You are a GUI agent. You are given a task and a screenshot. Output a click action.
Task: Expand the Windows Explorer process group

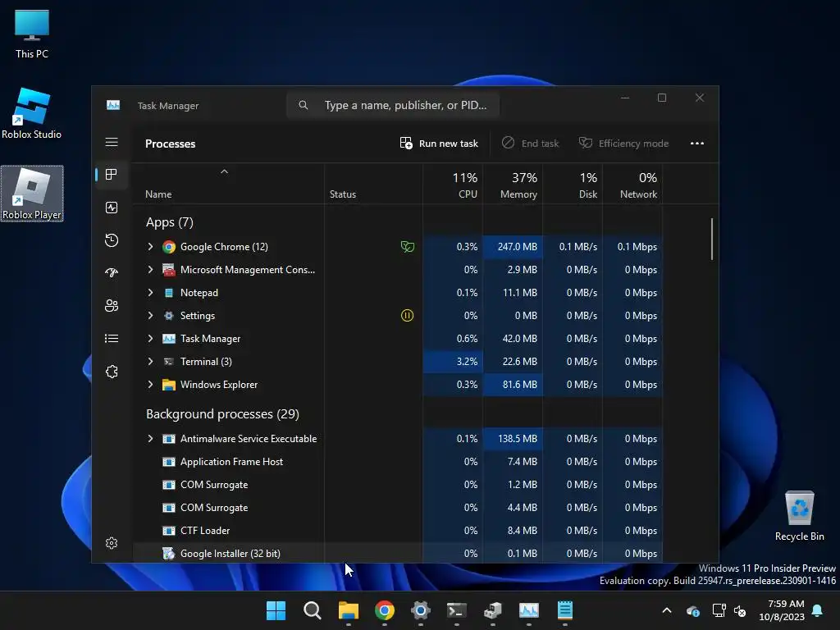[x=151, y=385]
